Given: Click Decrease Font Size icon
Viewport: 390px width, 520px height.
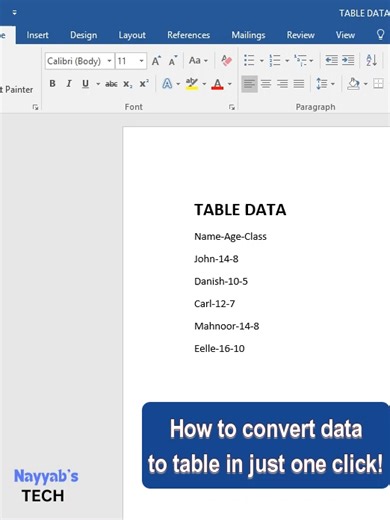Looking at the screenshot, I should (x=172, y=61).
